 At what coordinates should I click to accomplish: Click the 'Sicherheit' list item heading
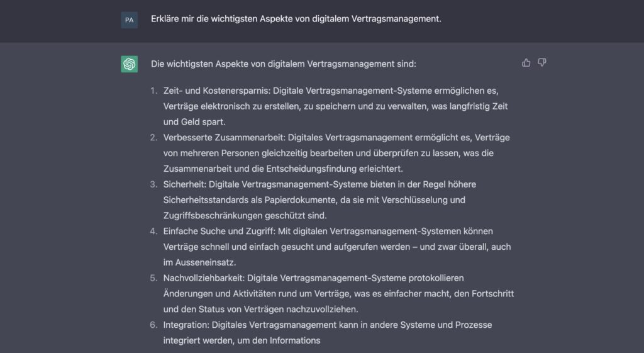coord(184,184)
